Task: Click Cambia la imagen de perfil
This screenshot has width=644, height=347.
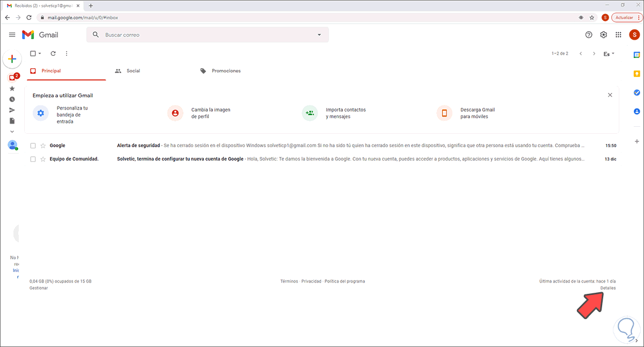Action: tap(199, 113)
